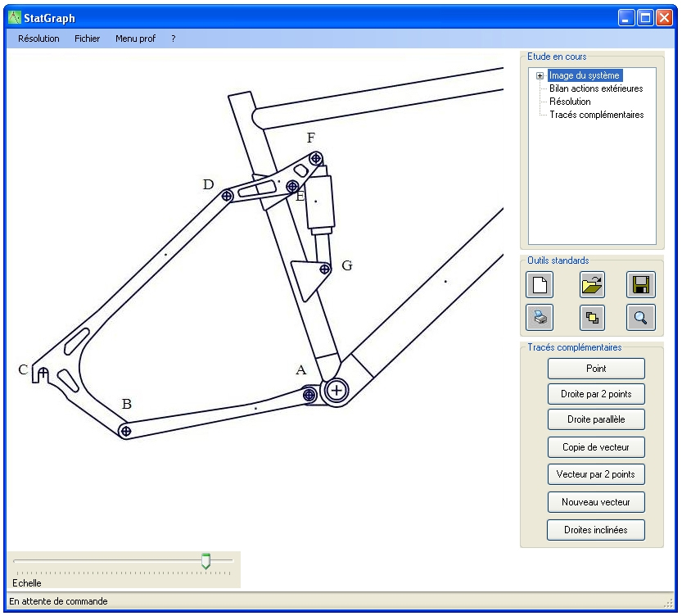The image size is (682, 616).
Task: Open the Résolution menu
Action: [38, 38]
